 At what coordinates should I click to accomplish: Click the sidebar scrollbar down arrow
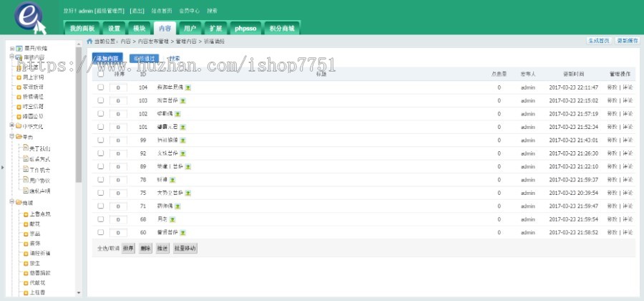pyautogui.click(x=79, y=293)
